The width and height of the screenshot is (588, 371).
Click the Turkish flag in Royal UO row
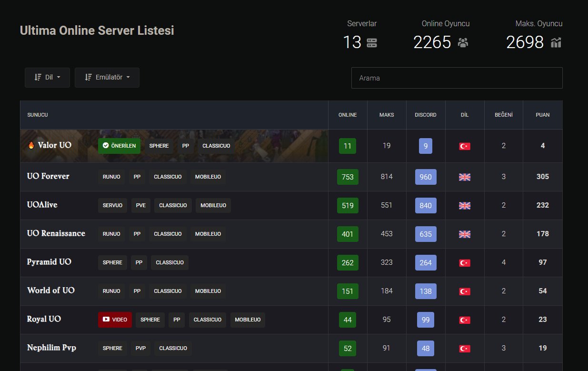(464, 320)
